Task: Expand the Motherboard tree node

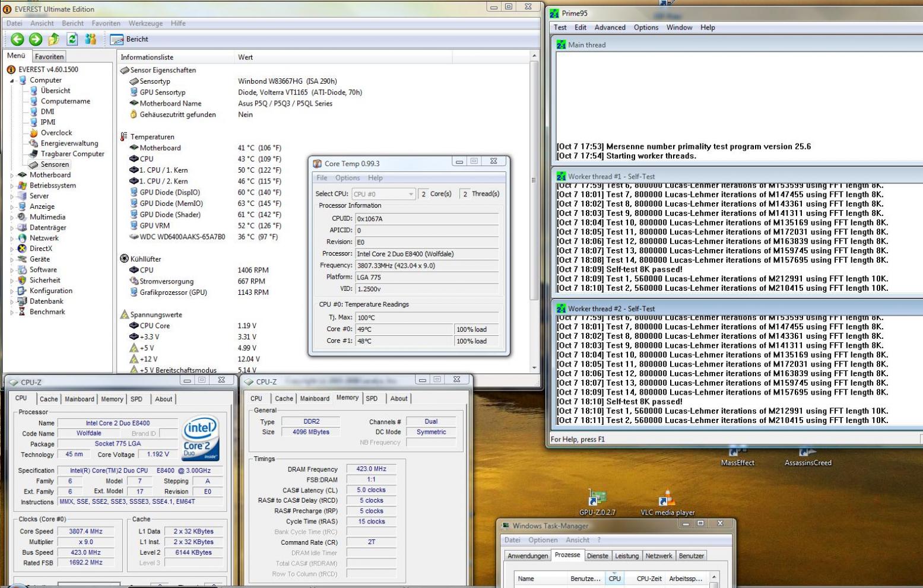Action: [x=12, y=175]
